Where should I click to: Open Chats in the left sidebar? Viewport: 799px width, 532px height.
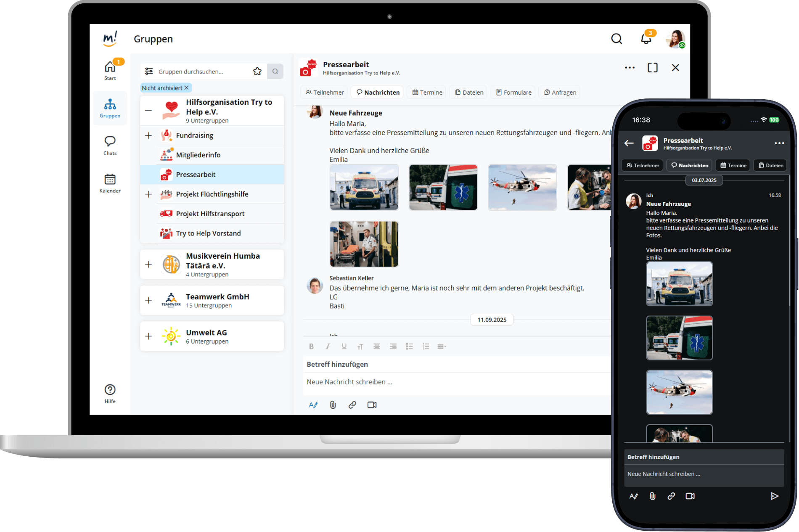click(x=110, y=145)
